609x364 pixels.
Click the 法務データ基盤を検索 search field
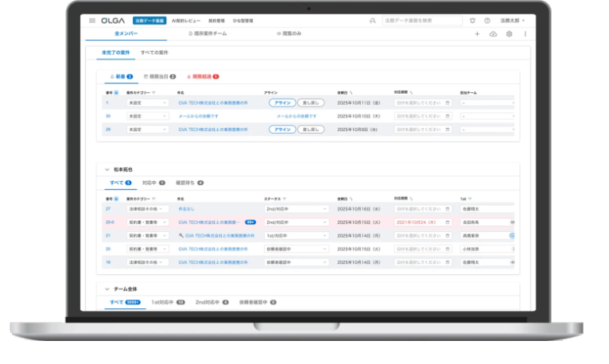(x=421, y=21)
